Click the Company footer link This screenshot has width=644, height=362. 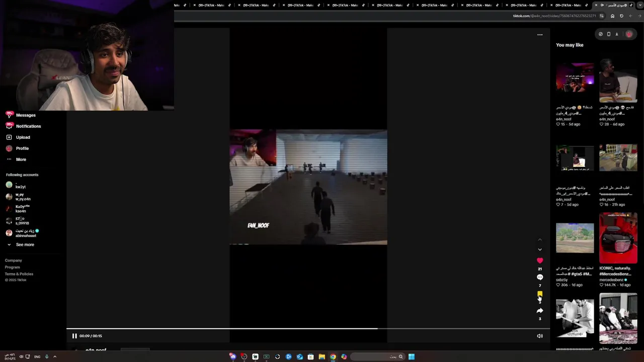pos(14,260)
